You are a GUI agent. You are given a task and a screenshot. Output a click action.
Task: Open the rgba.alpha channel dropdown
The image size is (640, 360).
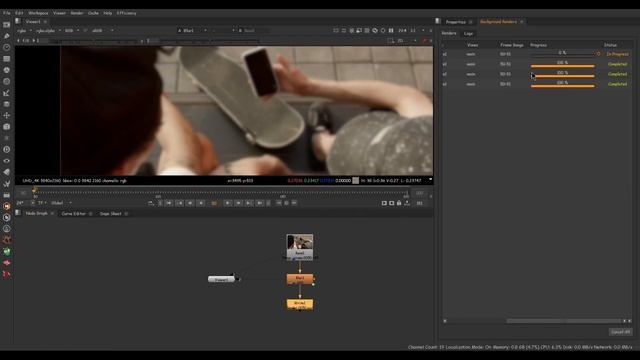click(48, 31)
